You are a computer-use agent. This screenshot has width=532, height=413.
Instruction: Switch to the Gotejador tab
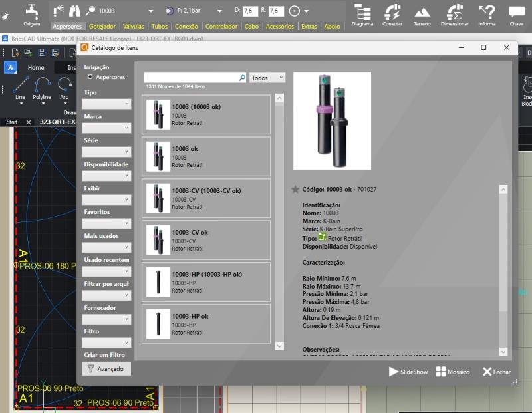(x=102, y=27)
